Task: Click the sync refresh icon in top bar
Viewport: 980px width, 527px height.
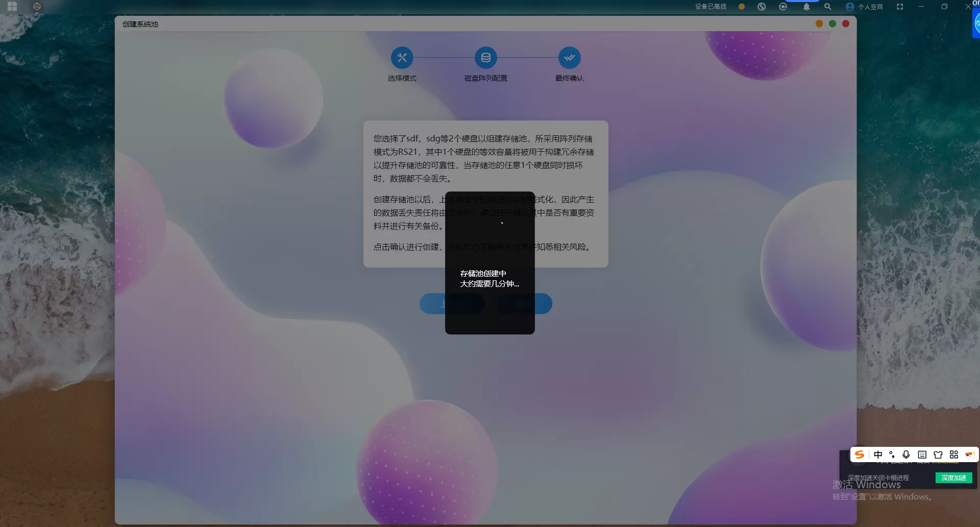Action: [x=783, y=7]
